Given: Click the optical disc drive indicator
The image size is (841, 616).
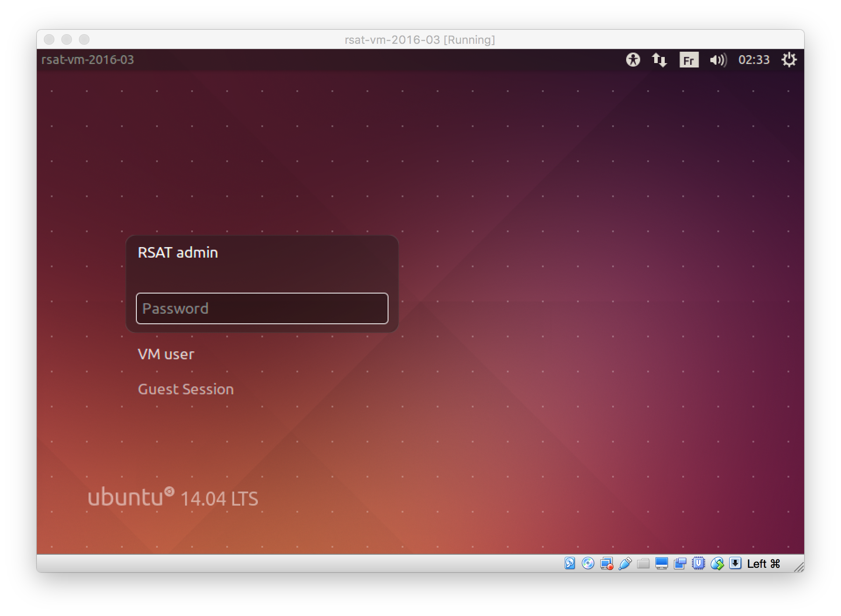Looking at the screenshot, I should tap(588, 563).
